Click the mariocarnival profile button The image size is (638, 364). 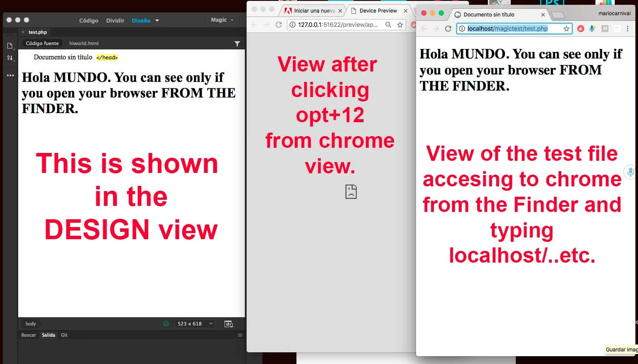point(614,13)
